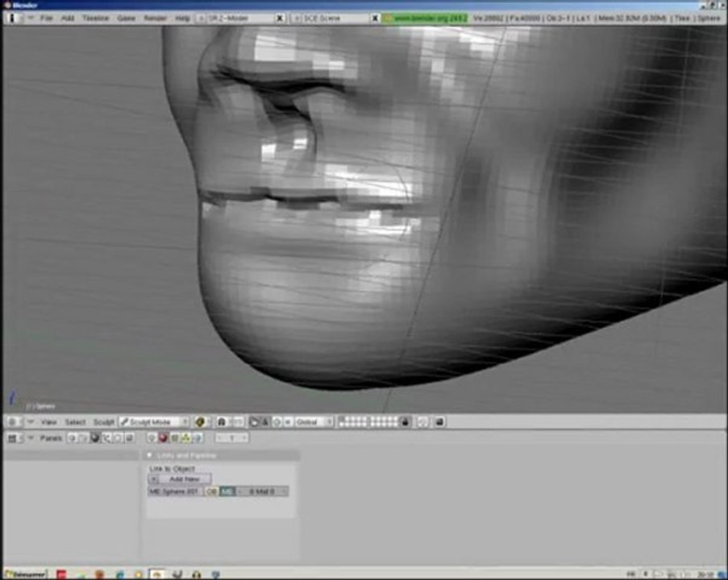
Task: Open the Sculpt Mode dropdown
Action: point(154,422)
